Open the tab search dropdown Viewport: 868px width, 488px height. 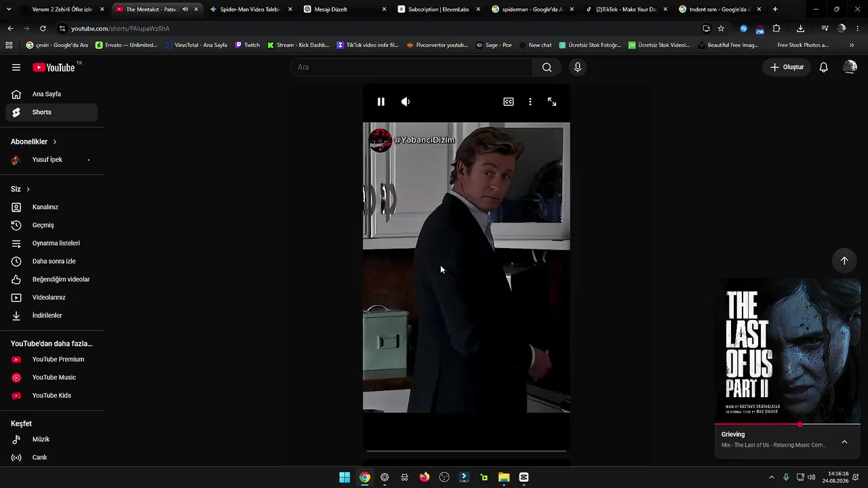coord(8,9)
